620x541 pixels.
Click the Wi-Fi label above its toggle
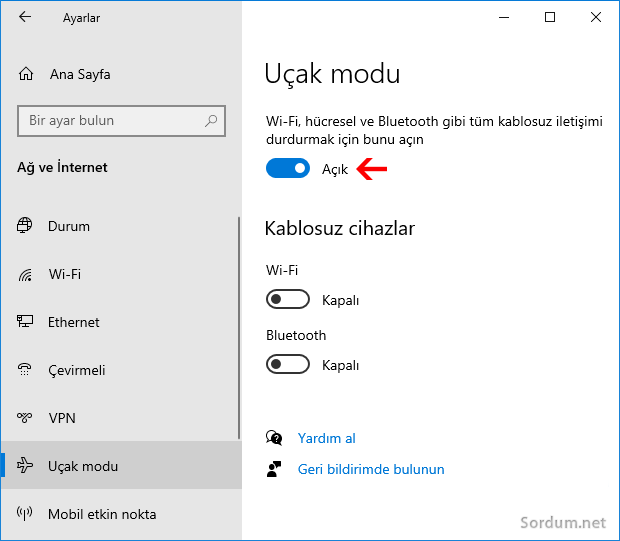tap(282, 270)
